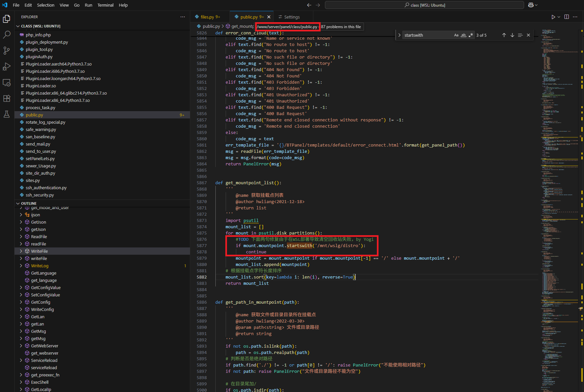Open the File menu

(16, 5)
